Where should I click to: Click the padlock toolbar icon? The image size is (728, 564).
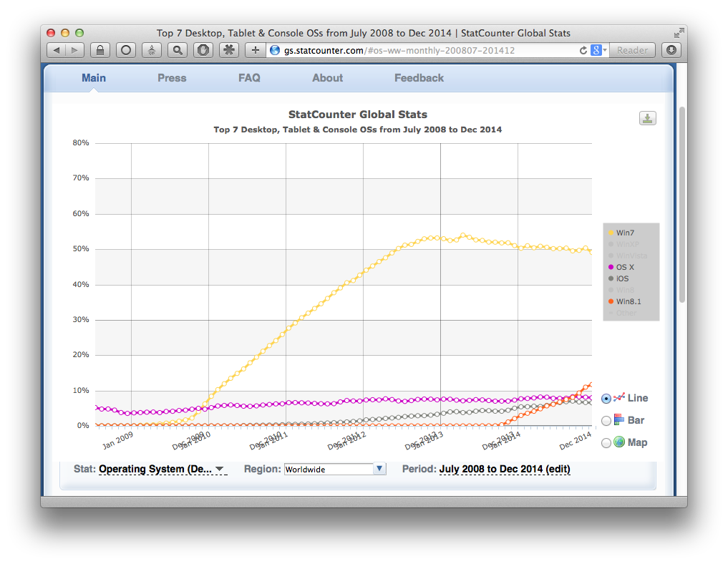tap(100, 50)
